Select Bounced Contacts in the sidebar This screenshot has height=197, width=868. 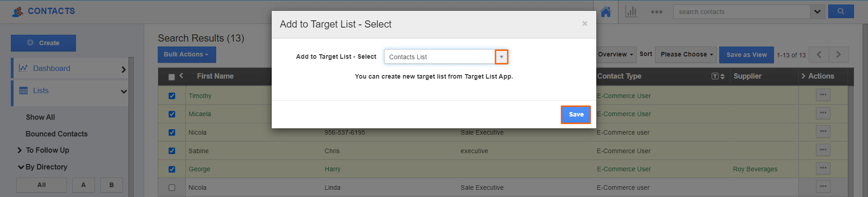tap(57, 134)
